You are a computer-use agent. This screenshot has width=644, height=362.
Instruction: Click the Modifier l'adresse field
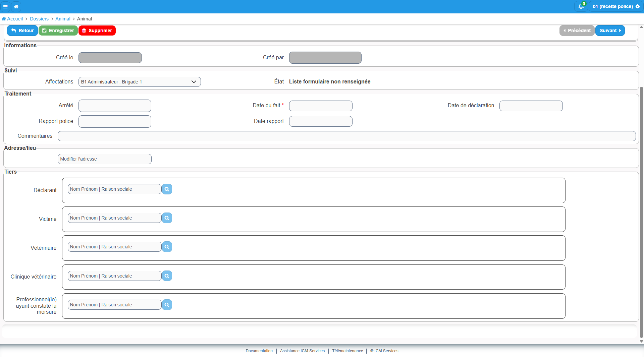pyautogui.click(x=105, y=159)
